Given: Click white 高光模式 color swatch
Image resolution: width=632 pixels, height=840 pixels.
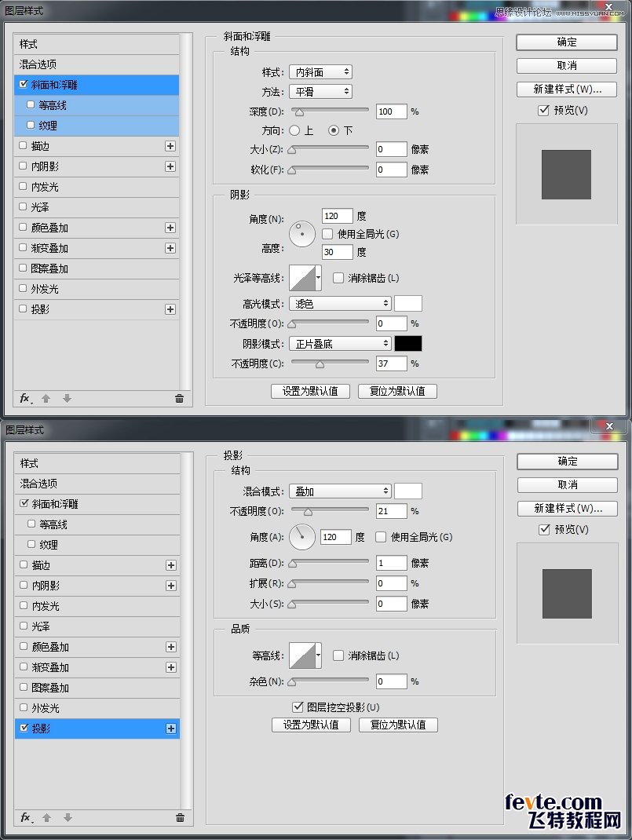Looking at the screenshot, I should [408, 304].
